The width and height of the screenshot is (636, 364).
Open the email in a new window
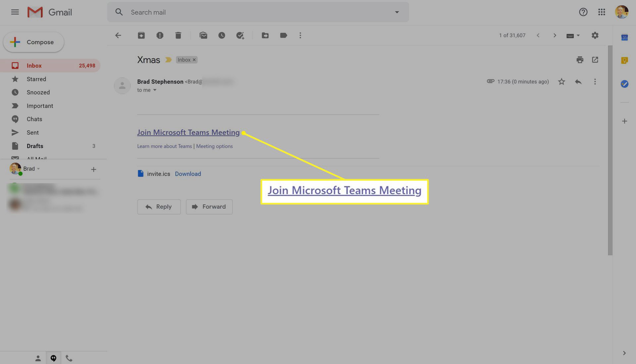point(595,60)
